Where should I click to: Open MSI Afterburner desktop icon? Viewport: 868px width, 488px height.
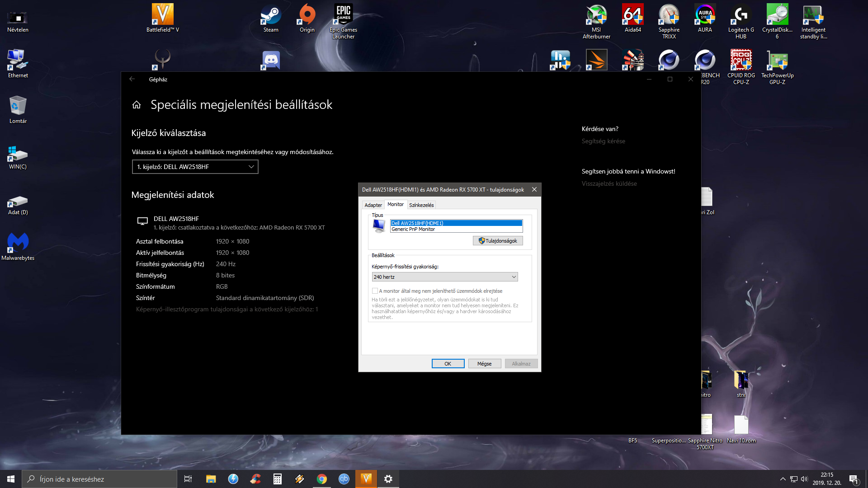pos(596,21)
